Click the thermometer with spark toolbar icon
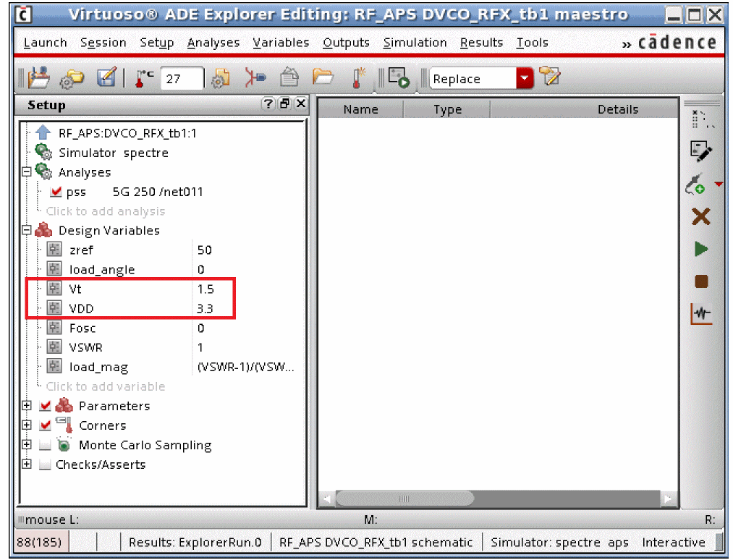733x560 pixels. click(x=359, y=77)
